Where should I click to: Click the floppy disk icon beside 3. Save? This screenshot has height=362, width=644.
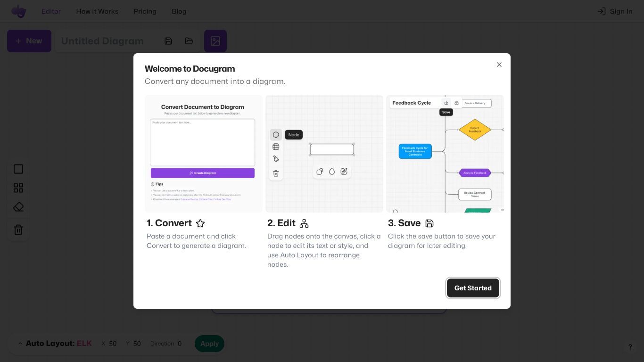coord(429,223)
